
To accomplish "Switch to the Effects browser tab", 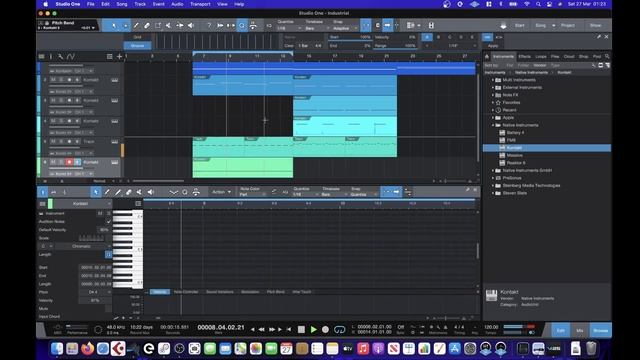I will pyautogui.click(x=524, y=56).
